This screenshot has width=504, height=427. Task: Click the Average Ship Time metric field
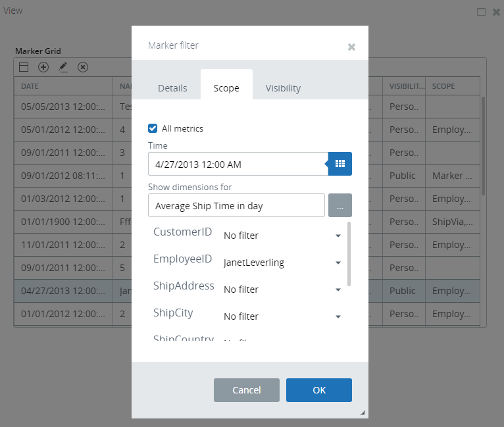point(236,205)
